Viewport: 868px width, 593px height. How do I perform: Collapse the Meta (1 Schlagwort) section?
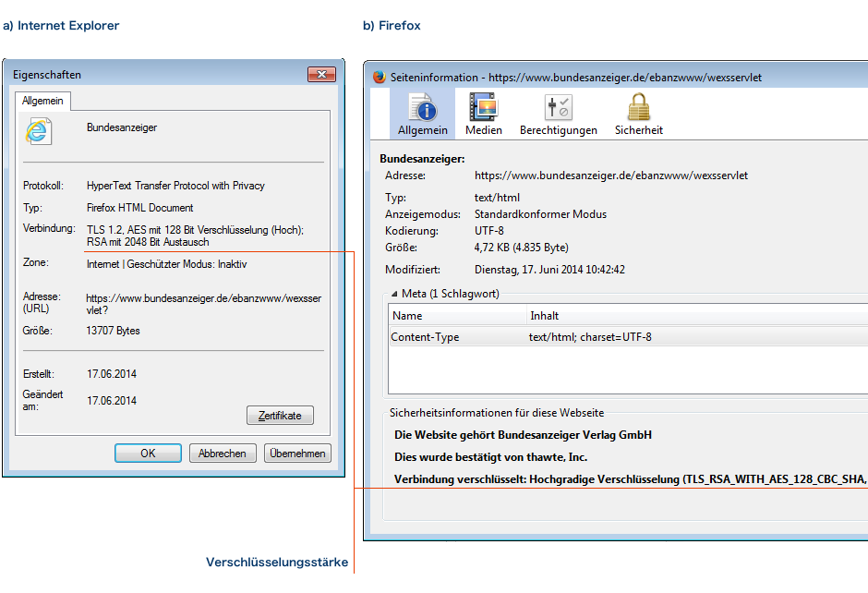click(x=394, y=294)
